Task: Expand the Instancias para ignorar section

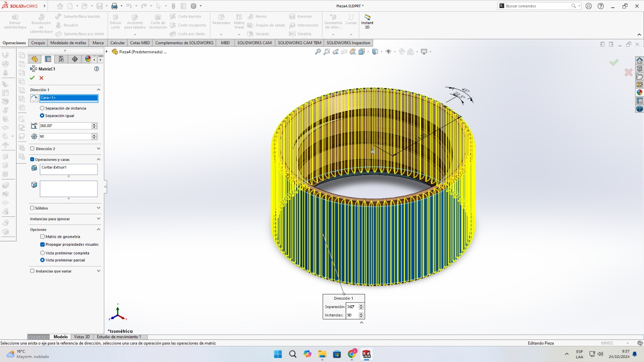Action: [99, 219]
